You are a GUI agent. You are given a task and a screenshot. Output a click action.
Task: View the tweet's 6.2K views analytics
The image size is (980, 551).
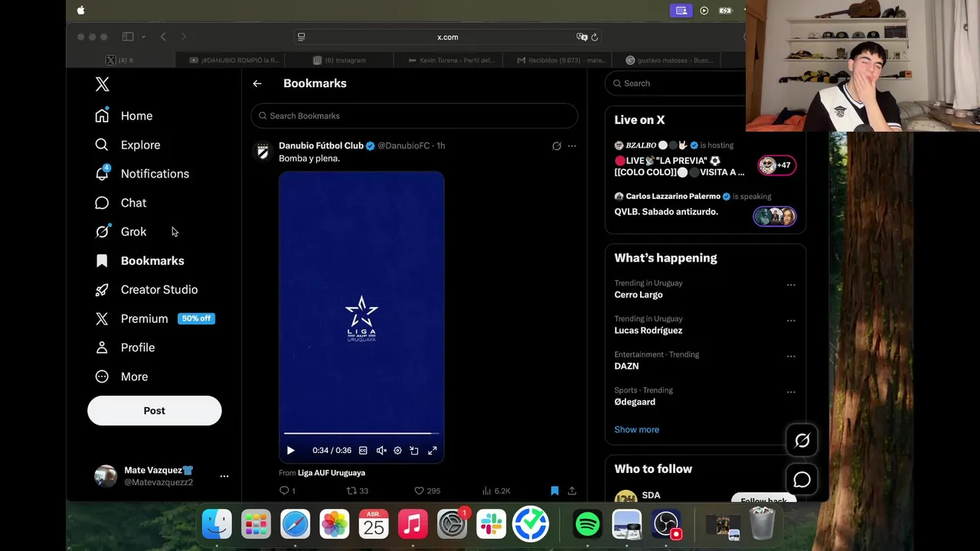coord(496,491)
